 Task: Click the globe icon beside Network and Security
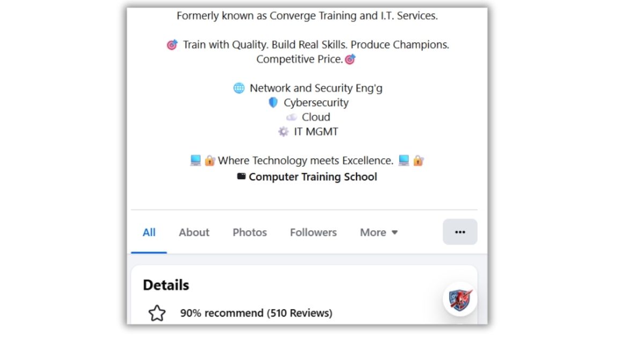(x=239, y=88)
